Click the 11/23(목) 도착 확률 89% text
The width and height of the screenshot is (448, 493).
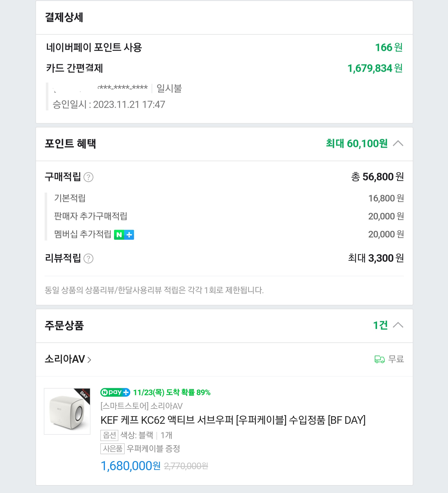click(172, 392)
